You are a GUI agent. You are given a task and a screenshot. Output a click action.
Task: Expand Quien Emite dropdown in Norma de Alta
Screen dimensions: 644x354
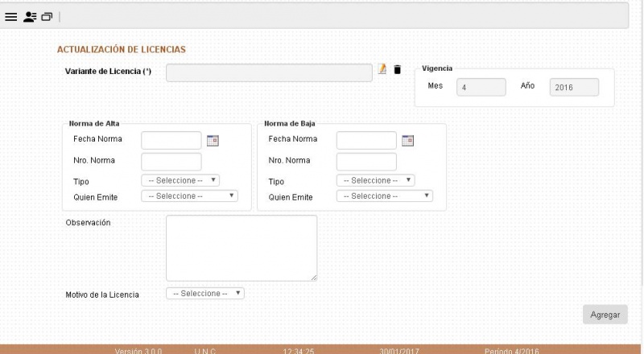pos(190,196)
